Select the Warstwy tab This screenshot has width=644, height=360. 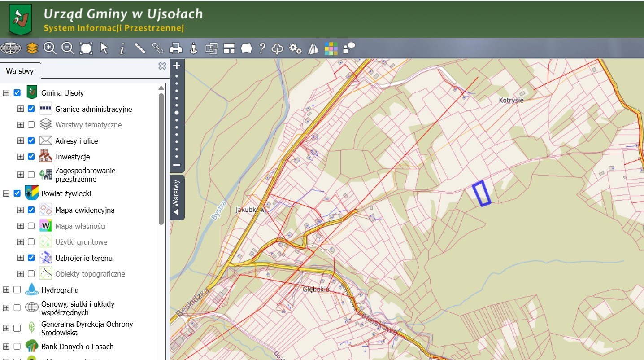20,71
